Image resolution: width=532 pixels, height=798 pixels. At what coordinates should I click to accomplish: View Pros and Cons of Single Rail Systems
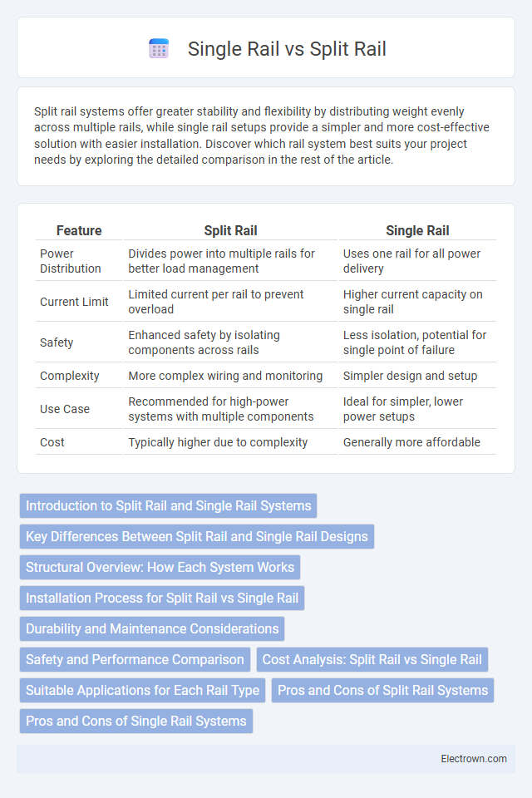coord(136,722)
